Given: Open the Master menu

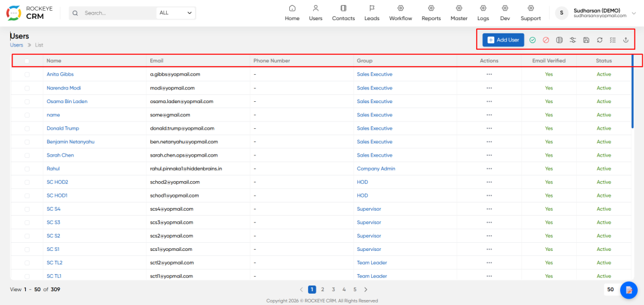Looking at the screenshot, I should tap(458, 13).
